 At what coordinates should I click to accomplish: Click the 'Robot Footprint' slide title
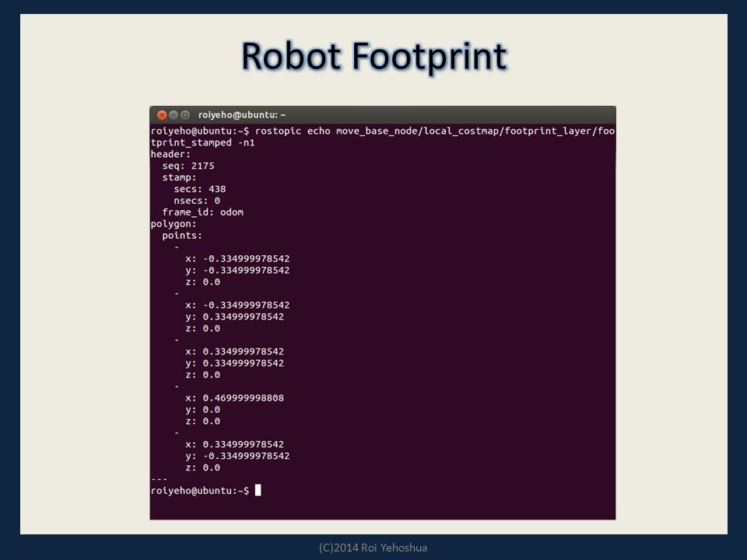[x=374, y=56]
